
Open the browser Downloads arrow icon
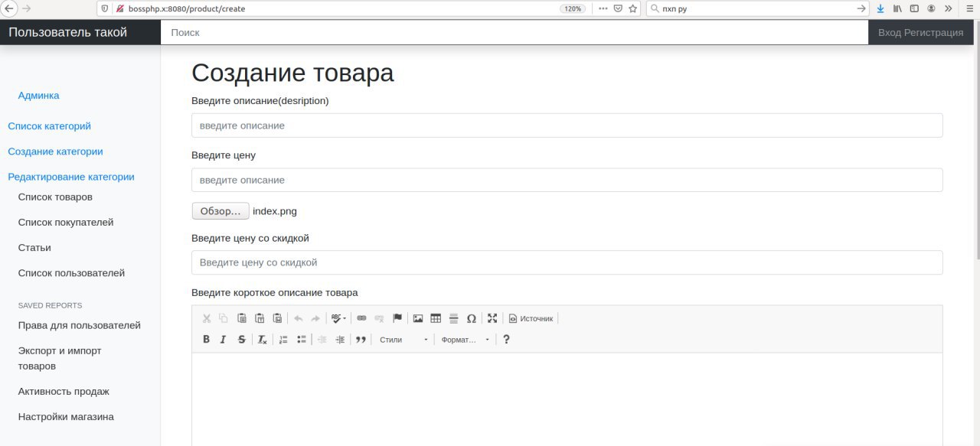(x=880, y=8)
